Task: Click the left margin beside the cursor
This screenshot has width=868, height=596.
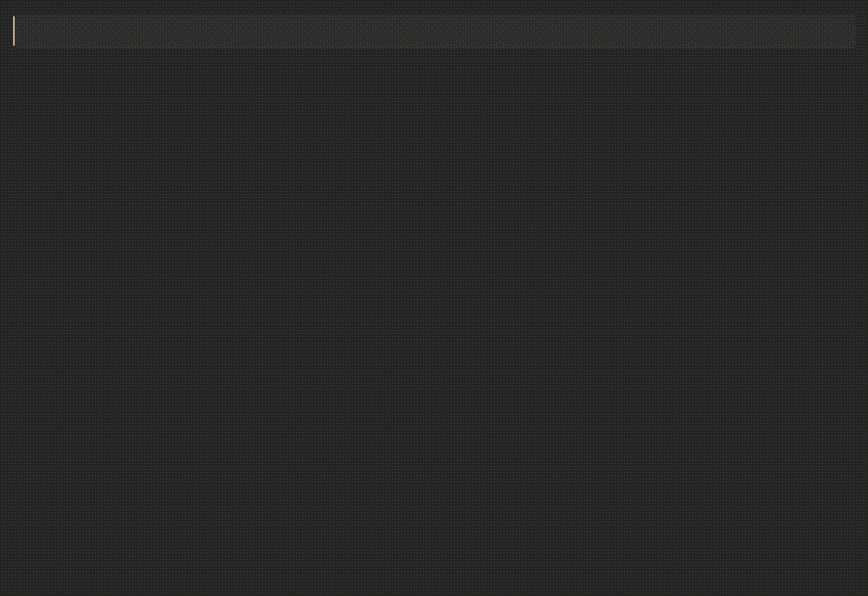Action: tap(6, 31)
